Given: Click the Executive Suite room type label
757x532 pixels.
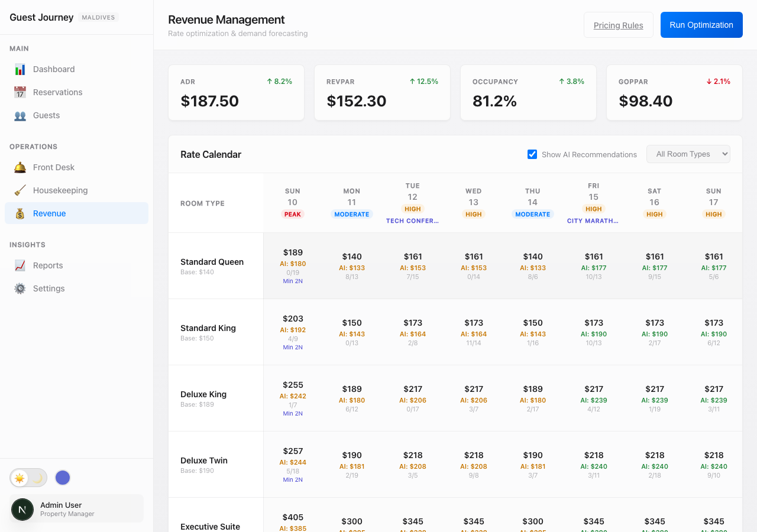Looking at the screenshot, I should (210, 527).
